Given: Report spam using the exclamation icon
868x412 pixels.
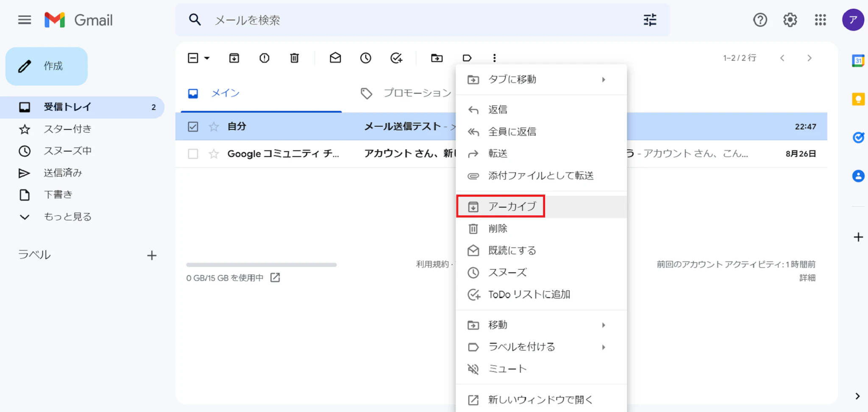Looking at the screenshot, I should pyautogui.click(x=264, y=58).
